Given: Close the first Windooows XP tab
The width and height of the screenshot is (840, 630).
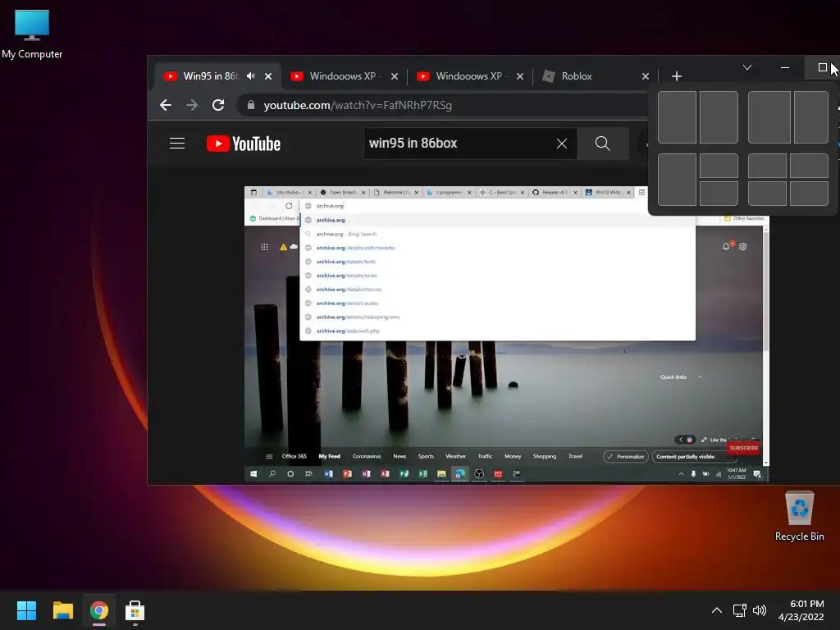Looking at the screenshot, I should pyautogui.click(x=395, y=76).
